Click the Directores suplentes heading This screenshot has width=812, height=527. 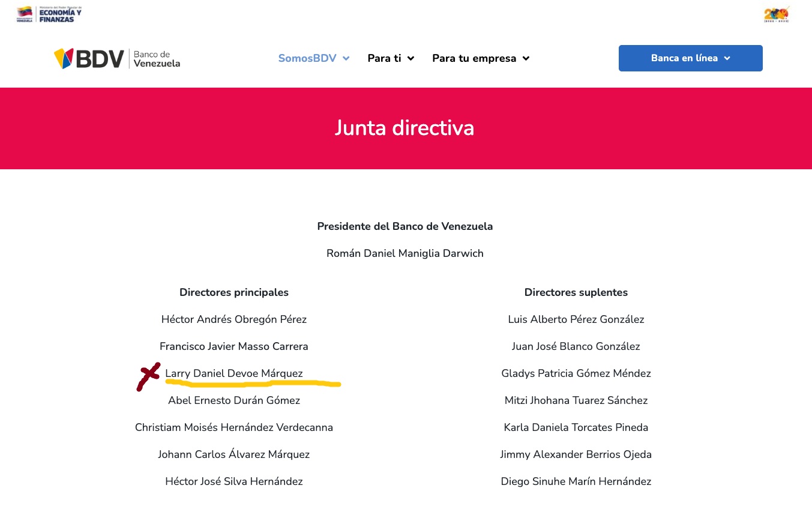point(576,292)
